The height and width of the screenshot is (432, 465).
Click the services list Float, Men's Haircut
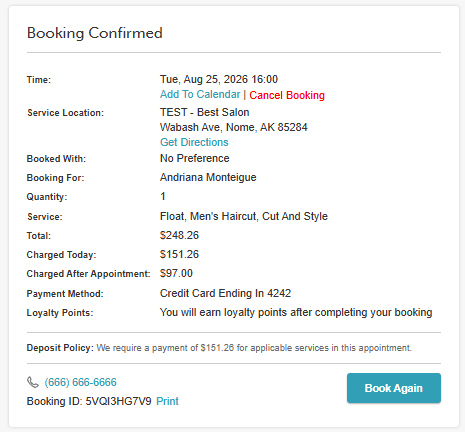(244, 216)
